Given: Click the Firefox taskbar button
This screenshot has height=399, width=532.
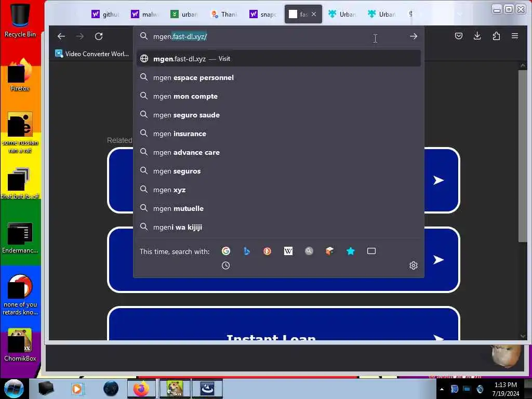Looking at the screenshot, I should (141, 389).
